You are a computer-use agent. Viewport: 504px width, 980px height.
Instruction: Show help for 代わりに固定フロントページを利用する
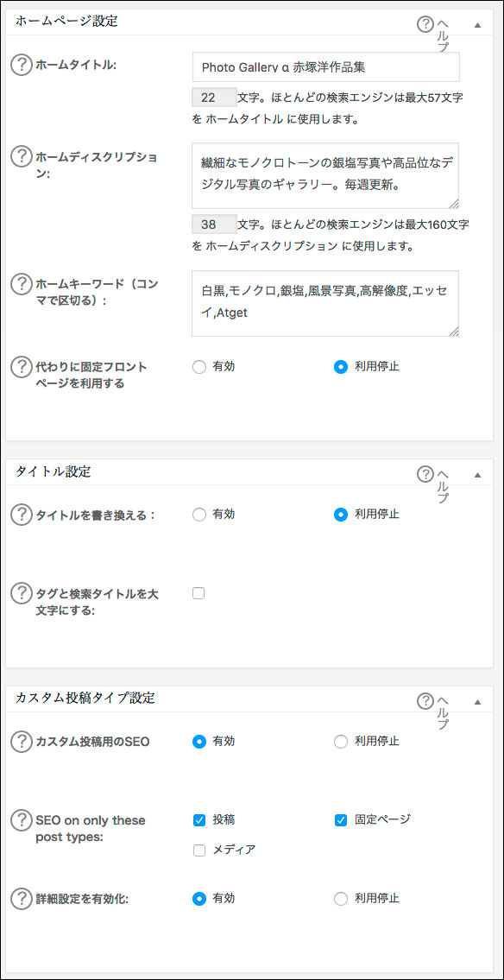[22, 367]
